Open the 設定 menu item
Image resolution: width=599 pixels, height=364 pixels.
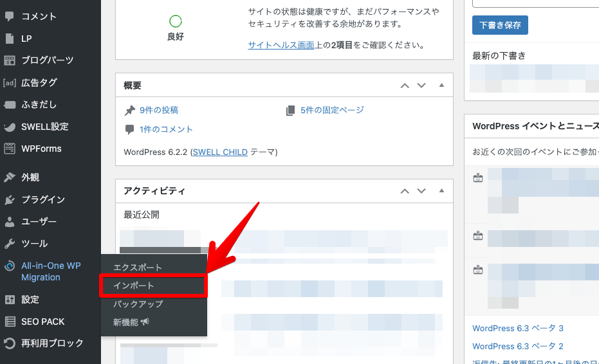pyautogui.click(x=30, y=300)
